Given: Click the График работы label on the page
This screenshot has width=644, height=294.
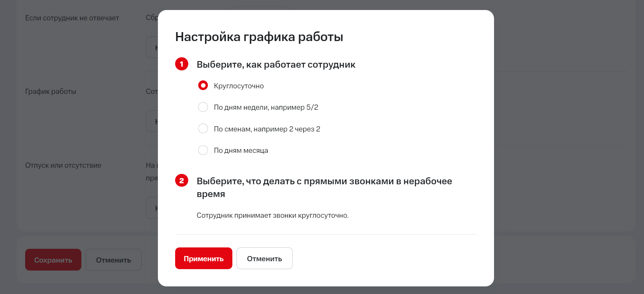Looking at the screenshot, I should [51, 91].
